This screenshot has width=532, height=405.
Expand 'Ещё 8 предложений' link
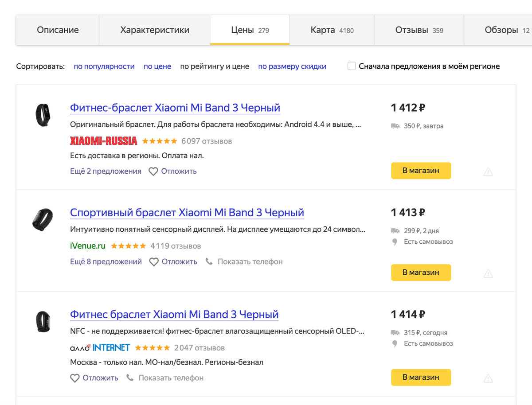tap(106, 261)
